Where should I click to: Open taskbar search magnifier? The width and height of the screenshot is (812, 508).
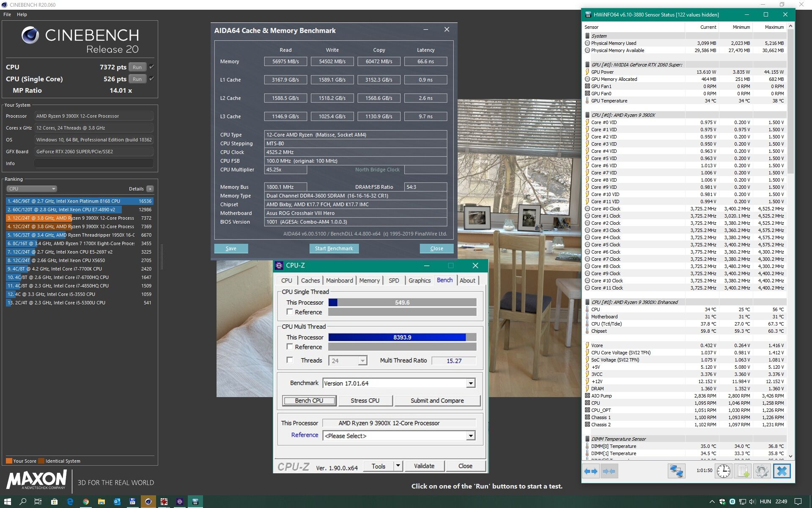click(x=23, y=502)
